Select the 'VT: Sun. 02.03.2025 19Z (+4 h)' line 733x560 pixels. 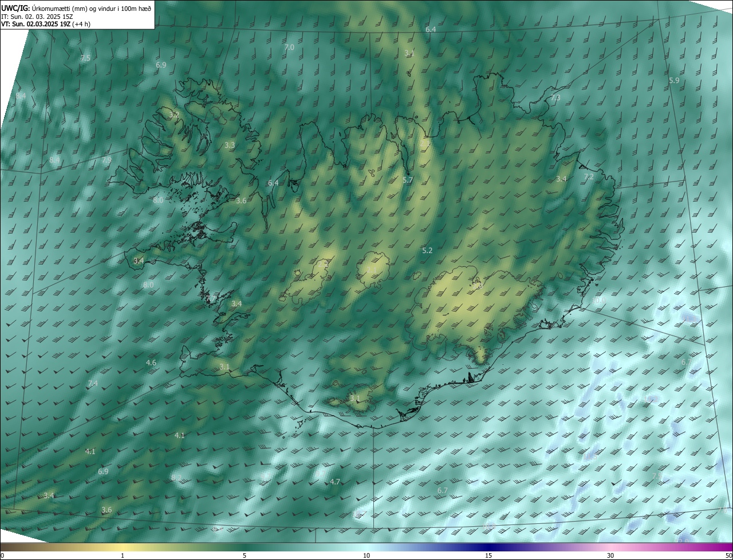pyautogui.click(x=46, y=24)
